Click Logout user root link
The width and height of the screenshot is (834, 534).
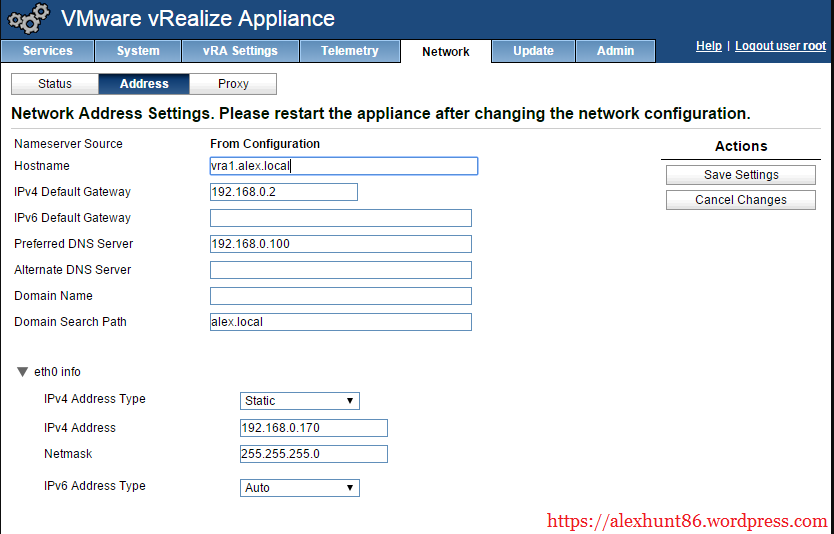pyautogui.click(x=780, y=46)
